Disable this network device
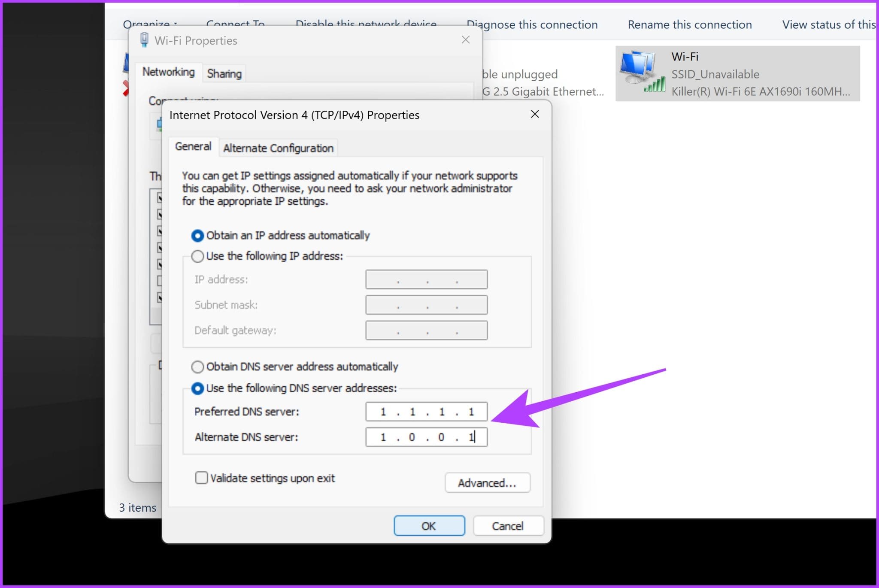Viewport: 879px width, 588px height. [366, 24]
